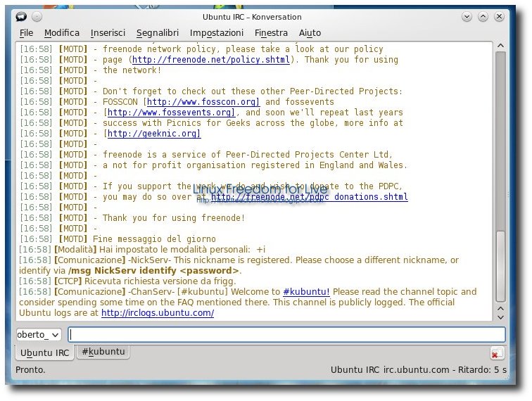
Task: Open the Finestra menu
Action: [x=271, y=33]
